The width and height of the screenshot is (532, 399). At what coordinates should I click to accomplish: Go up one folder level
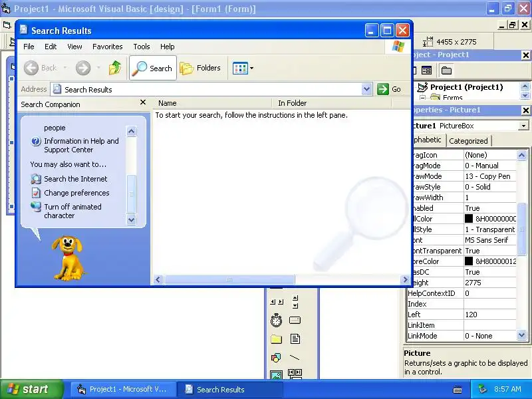click(115, 68)
